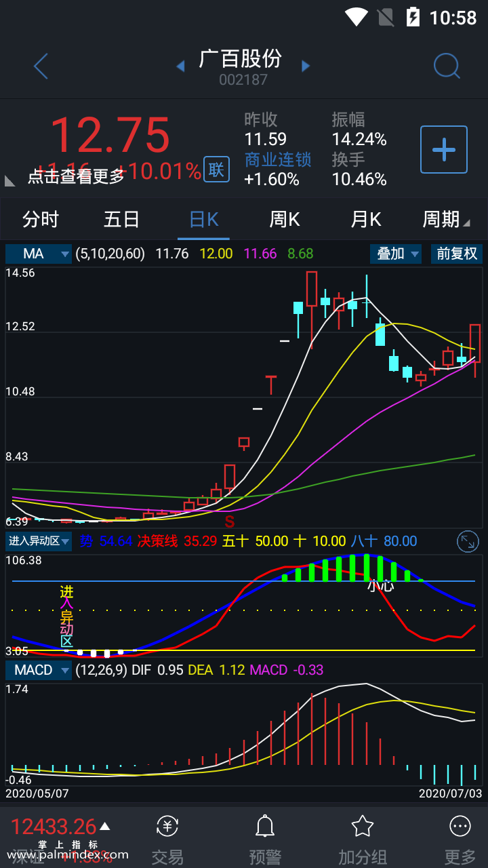Select the 日K daily candlestick tab
Viewport: 488px width, 868px height.
tap(203, 219)
